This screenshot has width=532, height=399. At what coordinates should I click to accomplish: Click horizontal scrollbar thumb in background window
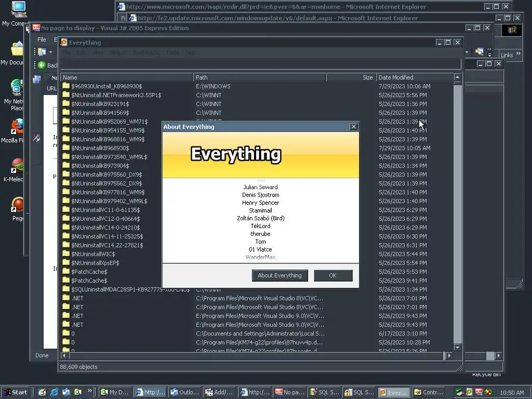(490, 355)
